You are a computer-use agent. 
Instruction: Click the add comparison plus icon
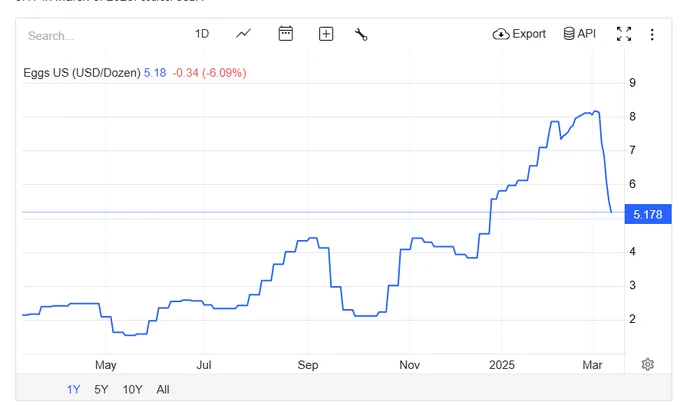coord(326,34)
